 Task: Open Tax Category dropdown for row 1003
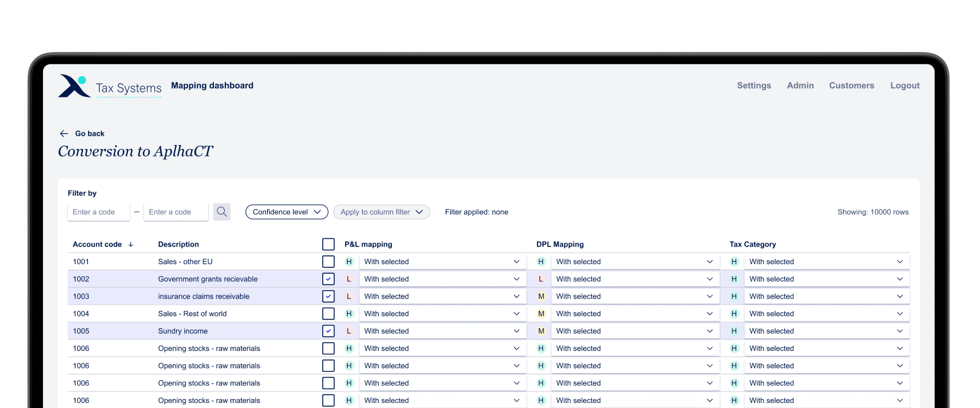(827, 296)
